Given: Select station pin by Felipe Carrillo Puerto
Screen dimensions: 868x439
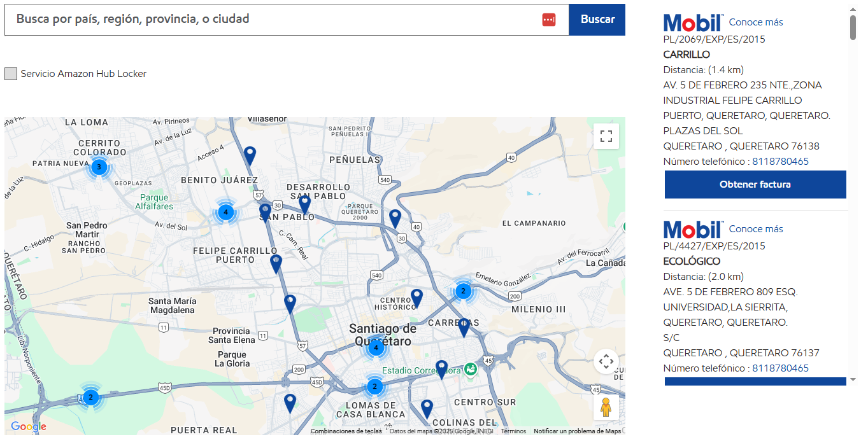Looking at the screenshot, I should pos(276,263).
